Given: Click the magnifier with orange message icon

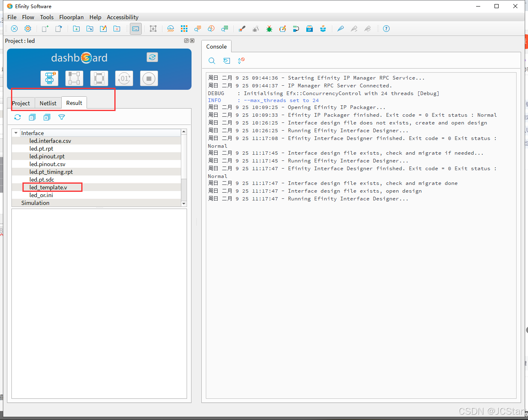Looking at the screenshot, I should [x=198, y=29].
